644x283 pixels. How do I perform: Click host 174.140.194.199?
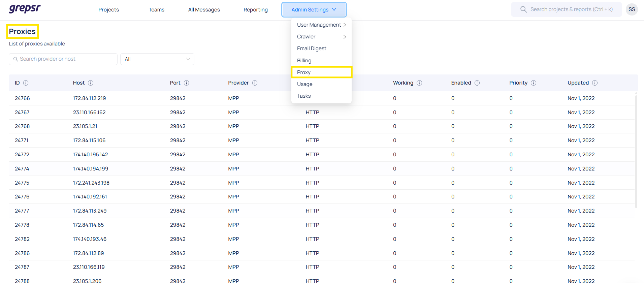(x=91, y=169)
